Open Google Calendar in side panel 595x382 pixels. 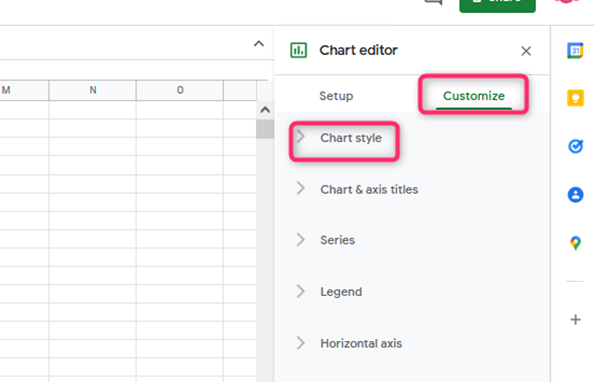click(575, 50)
